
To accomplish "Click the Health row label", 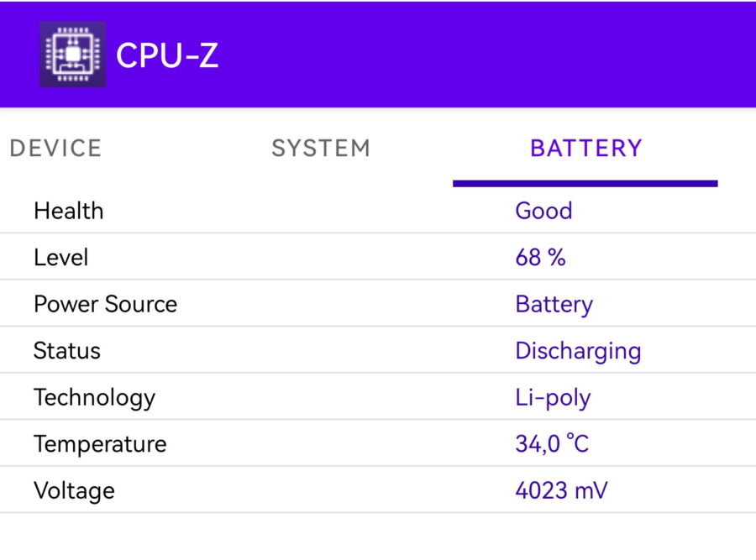I will [69, 211].
